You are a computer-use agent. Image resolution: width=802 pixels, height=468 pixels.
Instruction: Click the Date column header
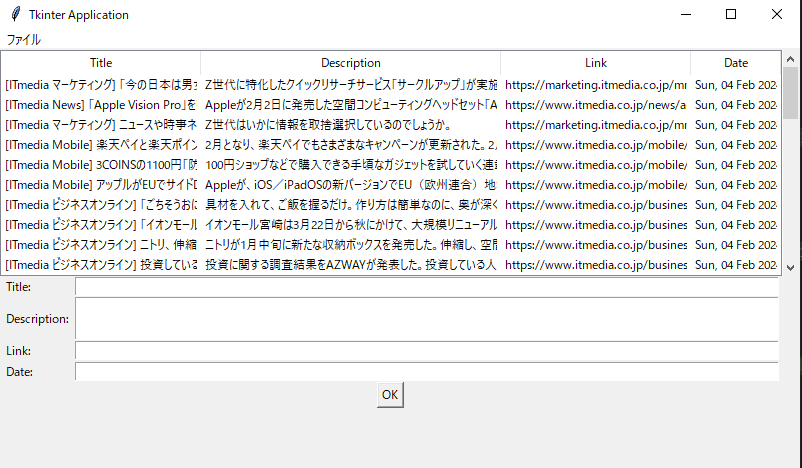pos(735,63)
